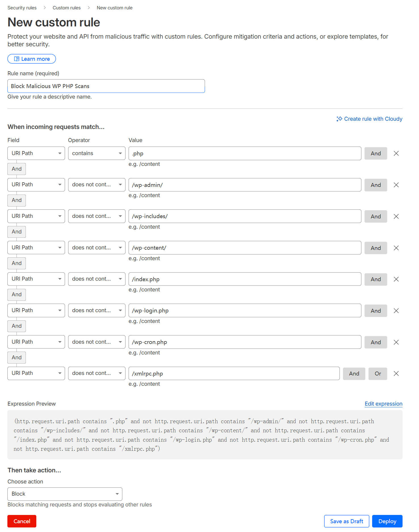This screenshot has height=532, width=419.
Task: Click the Expression Preview code box
Action: pos(205,435)
